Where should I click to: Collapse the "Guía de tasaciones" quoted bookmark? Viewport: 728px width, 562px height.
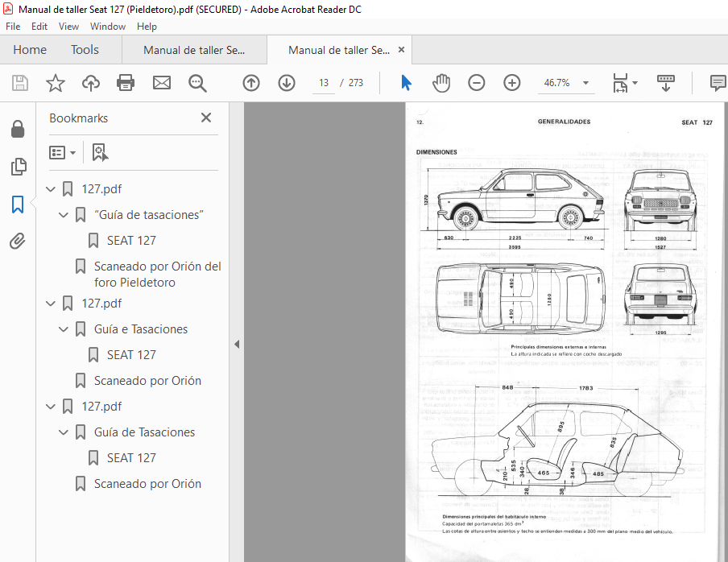64,215
